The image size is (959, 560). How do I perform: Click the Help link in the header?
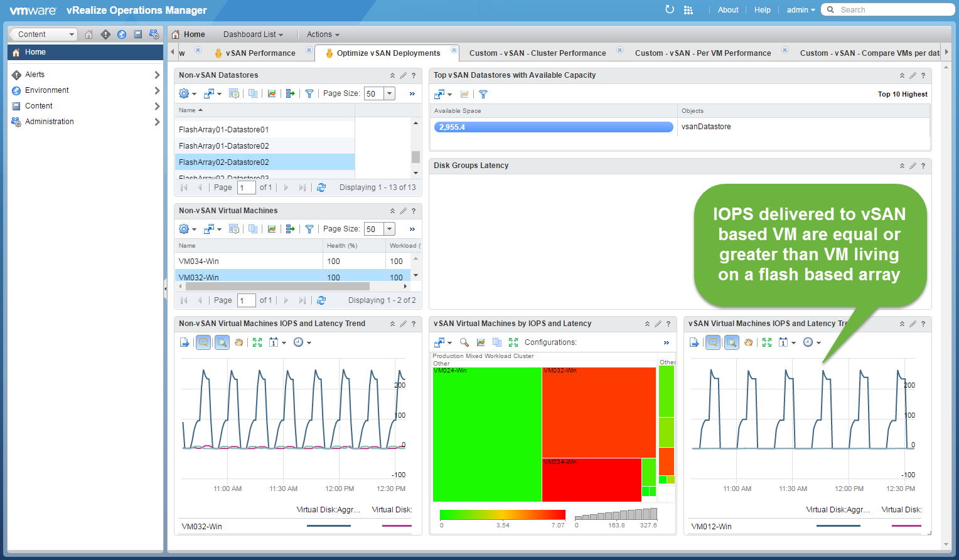763,10
